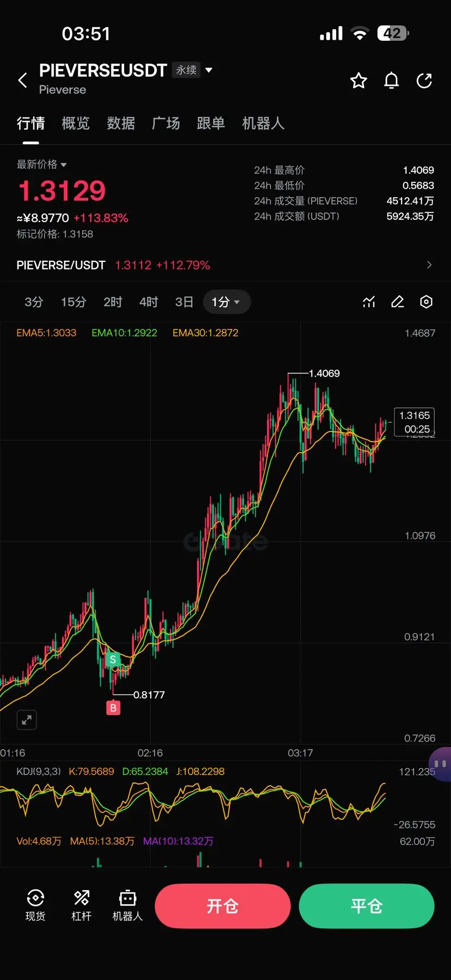
Task: Tap the red B buy marker
Action: [x=113, y=708]
